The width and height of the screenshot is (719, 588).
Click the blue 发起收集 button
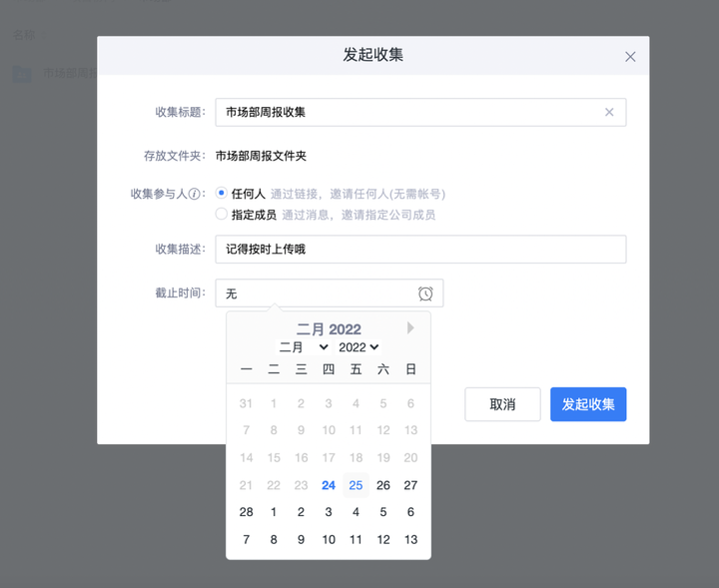(588, 404)
